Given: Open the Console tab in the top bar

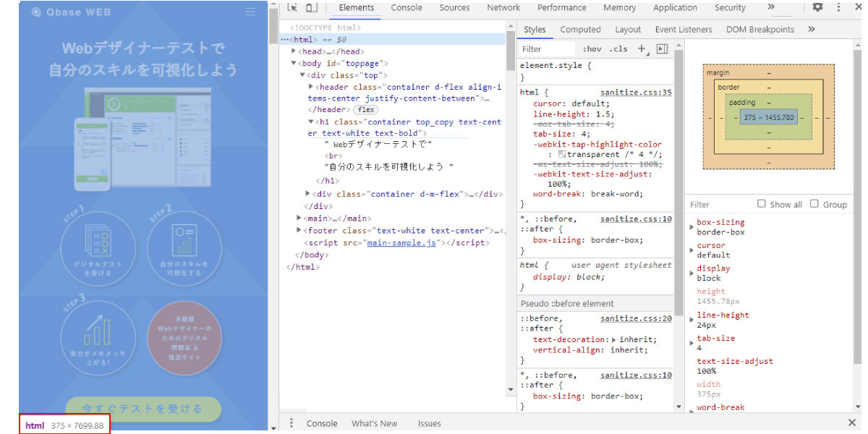Looking at the screenshot, I should pyautogui.click(x=407, y=8).
